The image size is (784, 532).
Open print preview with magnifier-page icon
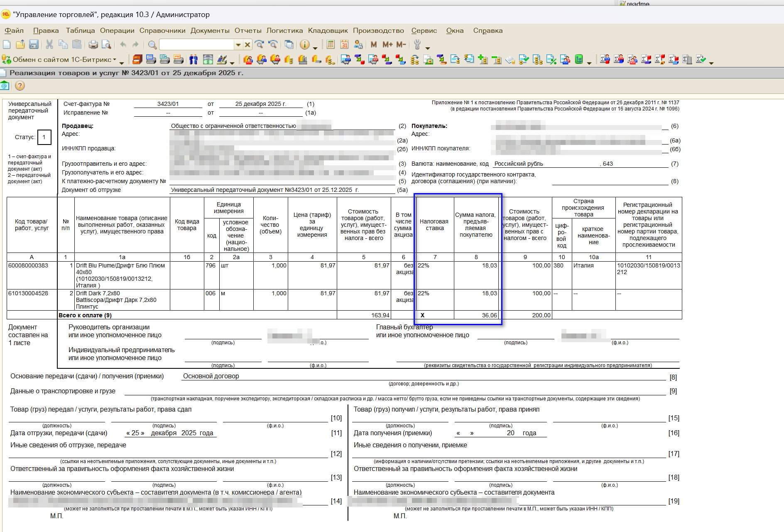coord(106,44)
